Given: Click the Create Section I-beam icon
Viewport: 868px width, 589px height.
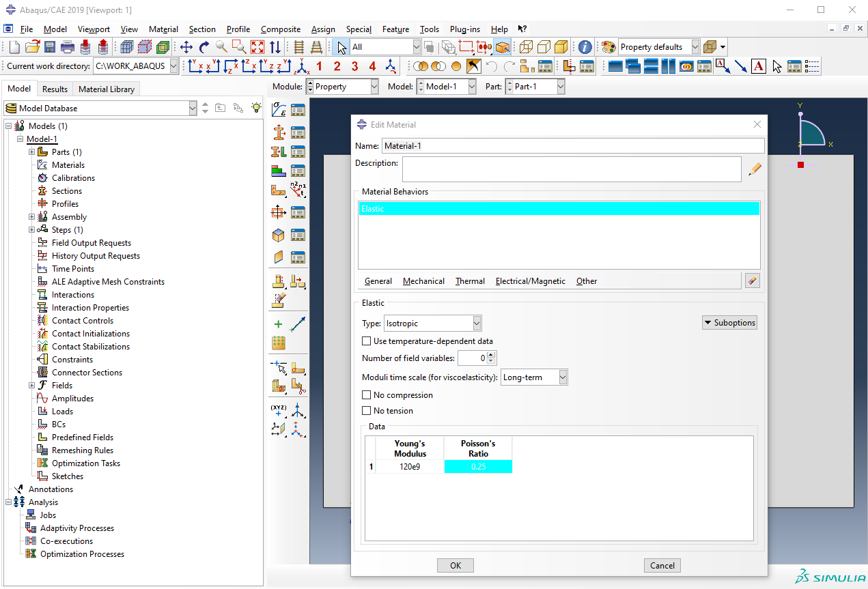Looking at the screenshot, I should click(279, 132).
